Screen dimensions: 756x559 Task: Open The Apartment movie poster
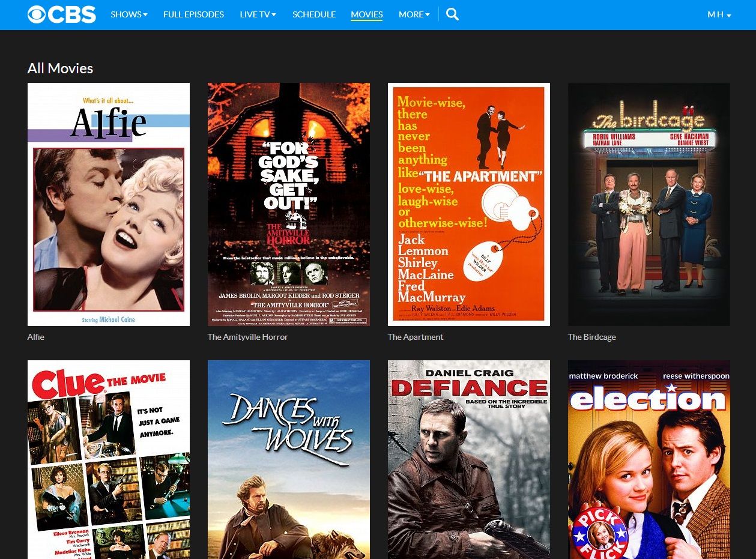pyautogui.click(x=469, y=204)
